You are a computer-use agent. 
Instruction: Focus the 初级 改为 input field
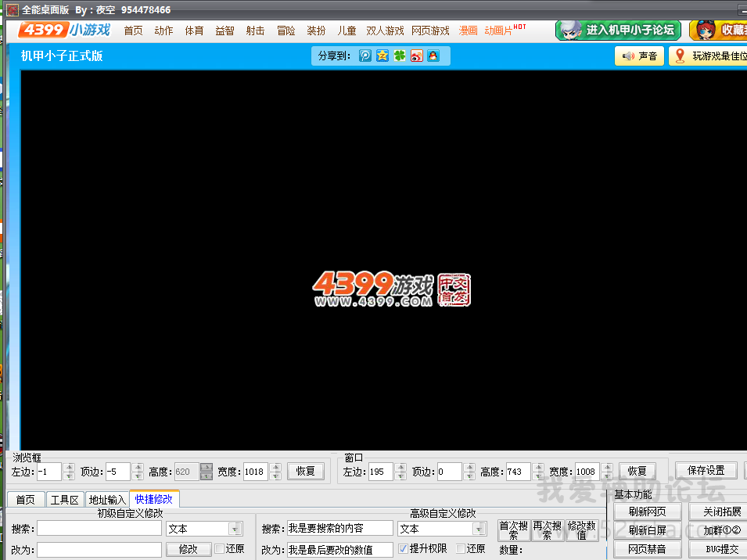point(99,550)
